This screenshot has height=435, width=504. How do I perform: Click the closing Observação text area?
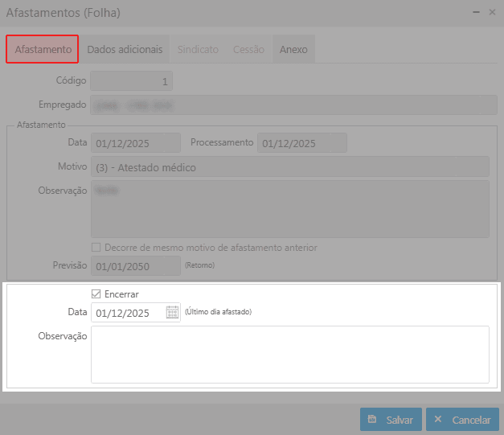pos(290,355)
